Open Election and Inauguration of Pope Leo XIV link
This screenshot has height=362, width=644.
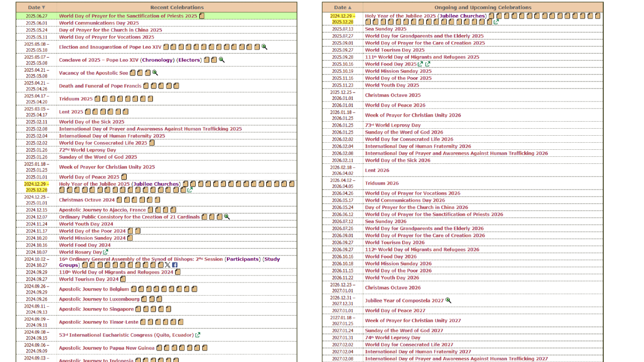point(110,47)
